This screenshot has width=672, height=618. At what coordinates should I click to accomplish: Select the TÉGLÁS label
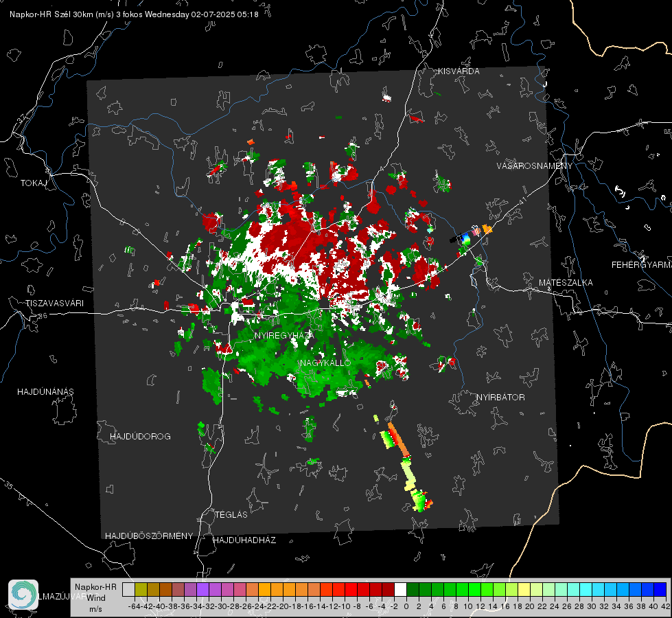tap(231, 515)
